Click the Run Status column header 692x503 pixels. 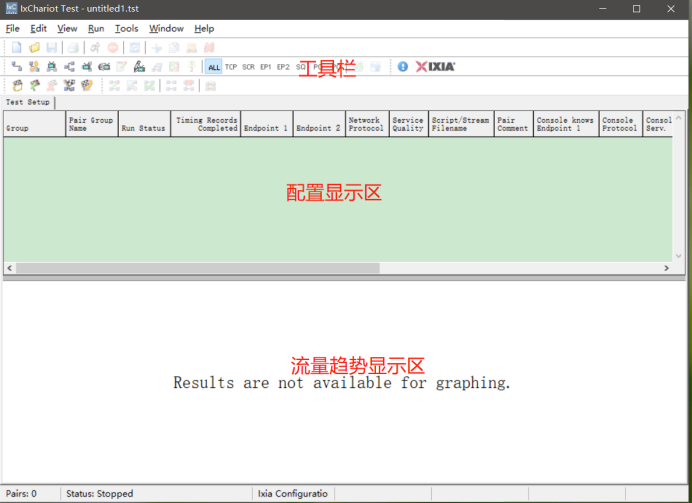point(144,124)
